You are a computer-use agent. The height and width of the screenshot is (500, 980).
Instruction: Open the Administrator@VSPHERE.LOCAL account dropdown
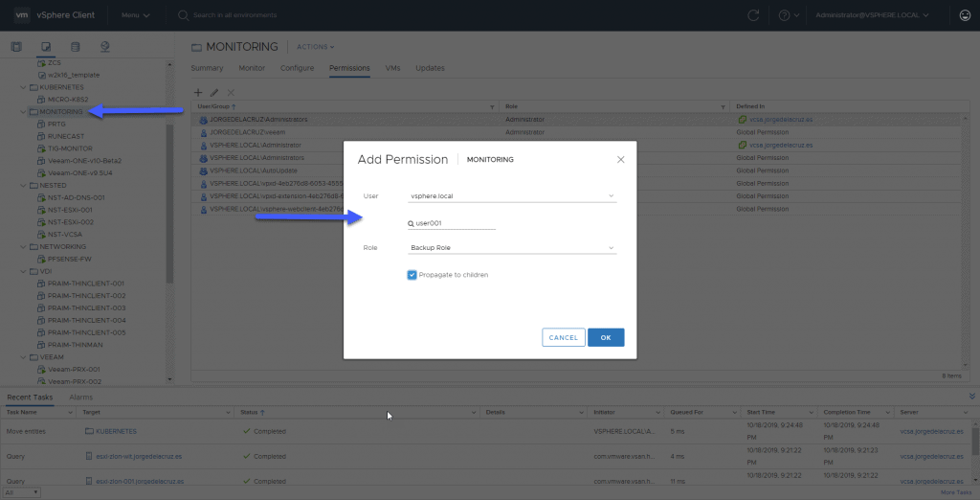872,15
